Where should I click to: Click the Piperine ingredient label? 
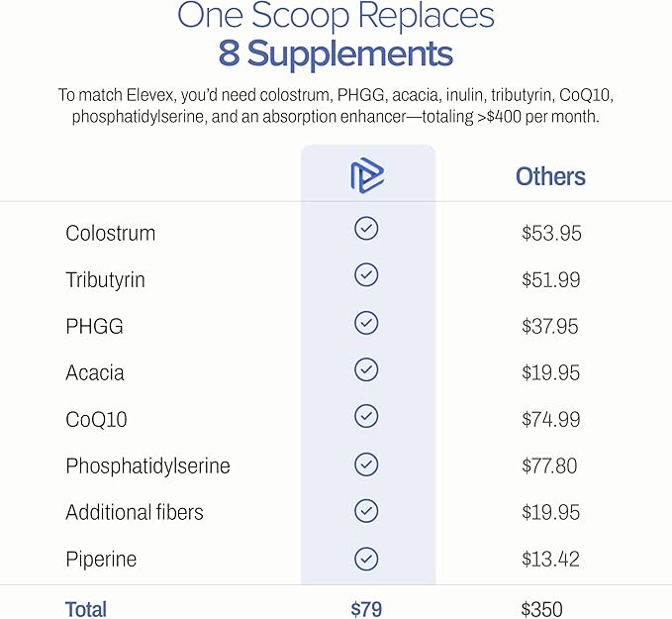[101, 560]
